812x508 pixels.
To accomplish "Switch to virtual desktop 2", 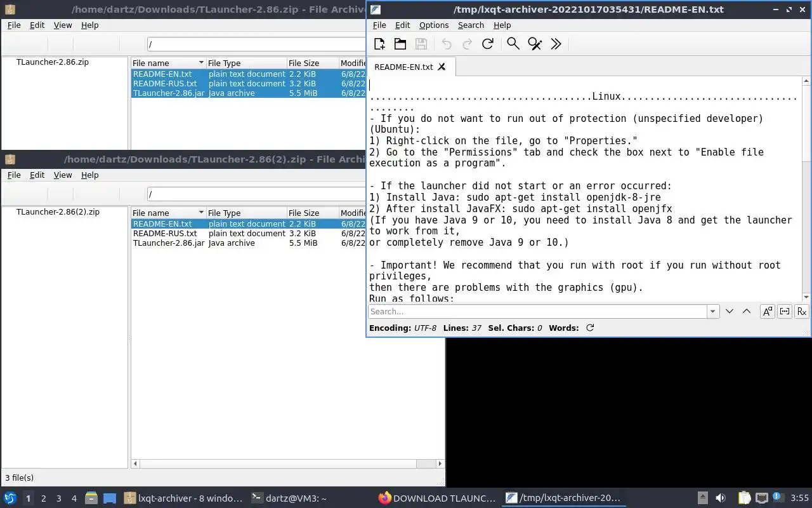I will (43, 498).
